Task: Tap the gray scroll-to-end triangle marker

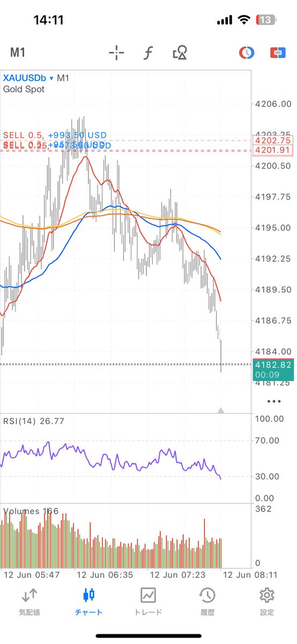Action: coord(221,411)
